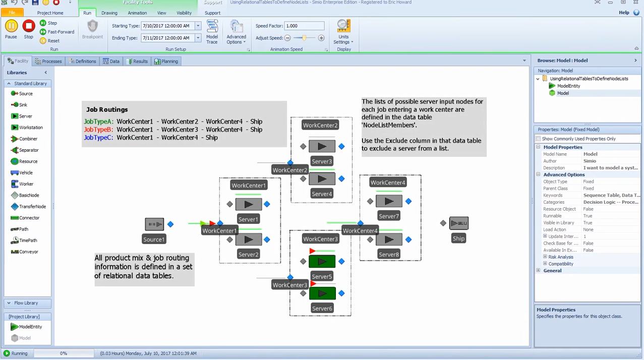Open Units Settings in the ribbon

pyautogui.click(x=343, y=32)
